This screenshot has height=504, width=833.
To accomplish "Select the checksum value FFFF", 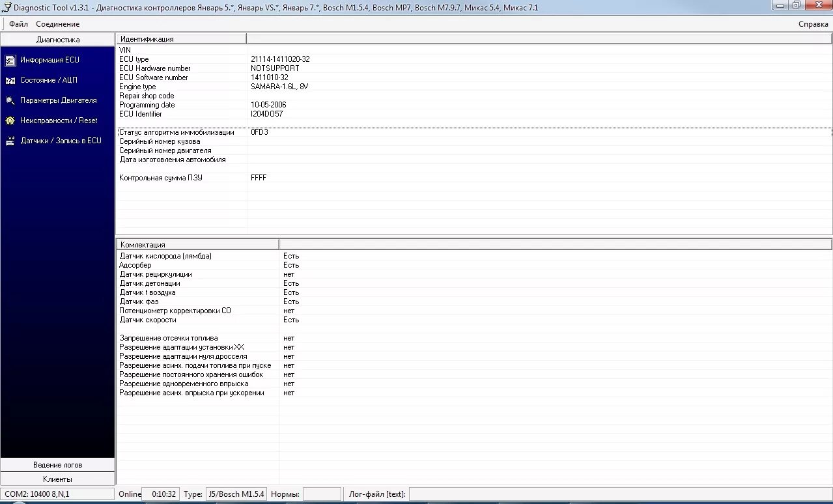I will tap(259, 178).
